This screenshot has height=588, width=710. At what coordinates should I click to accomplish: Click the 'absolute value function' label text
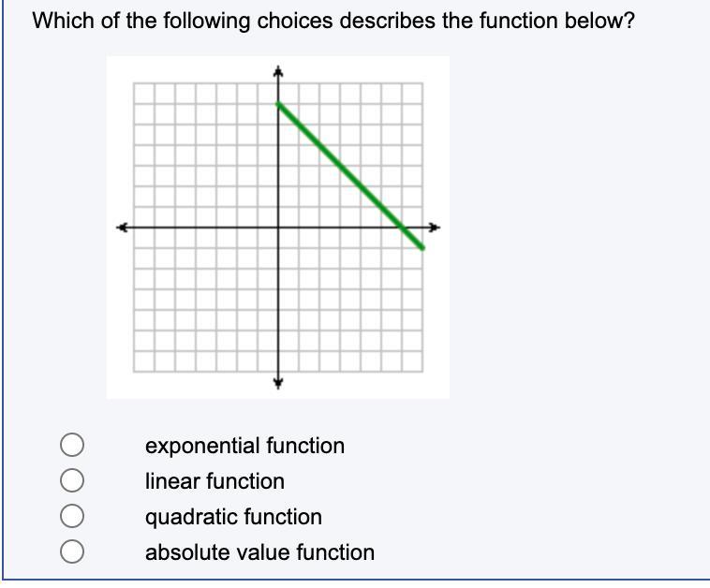click(x=259, y=552)
